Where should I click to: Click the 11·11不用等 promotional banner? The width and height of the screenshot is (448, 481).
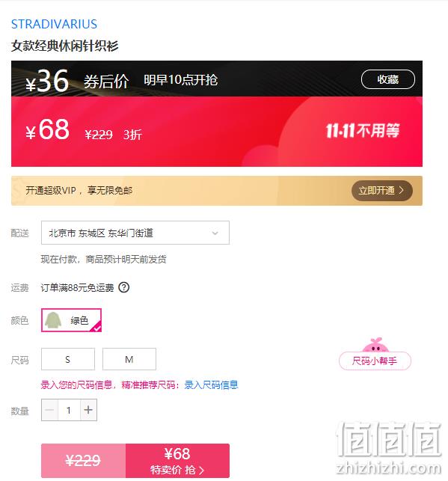pyautogui.click(x=363, y=131)
